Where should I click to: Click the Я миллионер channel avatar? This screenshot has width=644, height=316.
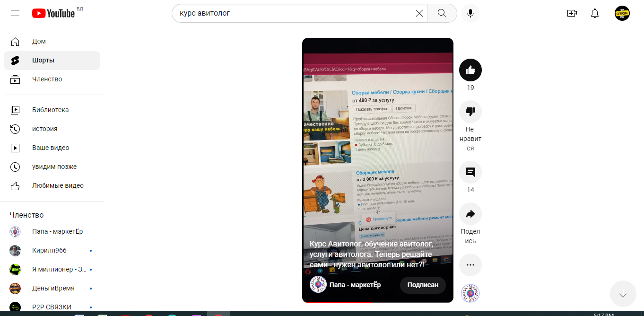click(15, 270)
